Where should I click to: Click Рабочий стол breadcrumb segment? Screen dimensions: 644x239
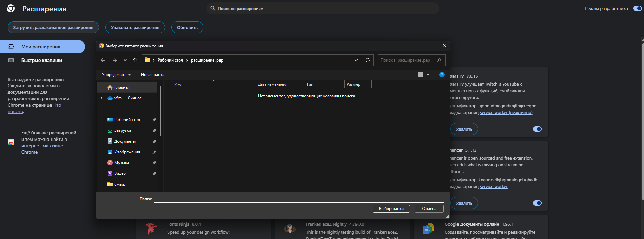point(170,60)
